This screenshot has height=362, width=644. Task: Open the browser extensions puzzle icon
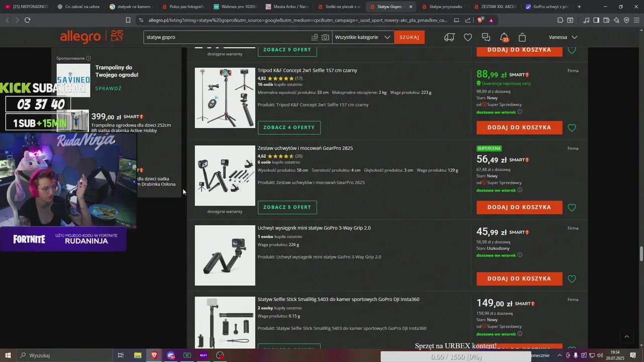[560, 20]
